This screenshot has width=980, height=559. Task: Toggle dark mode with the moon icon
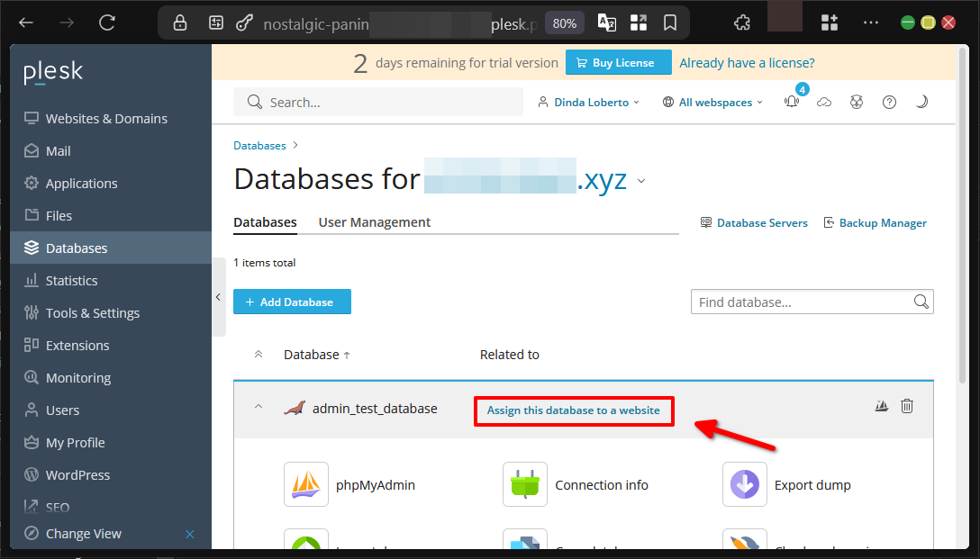[921, 102]
